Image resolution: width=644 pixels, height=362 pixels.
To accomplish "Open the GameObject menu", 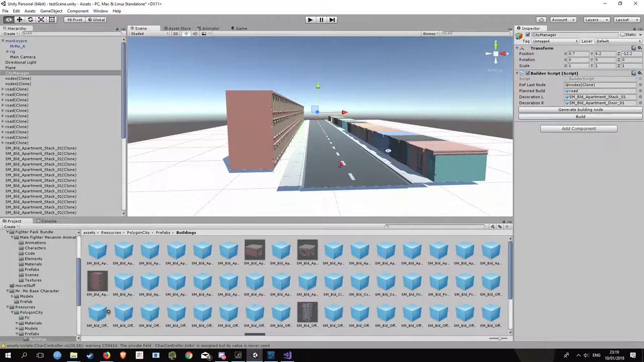I will (x=51, y=11).
